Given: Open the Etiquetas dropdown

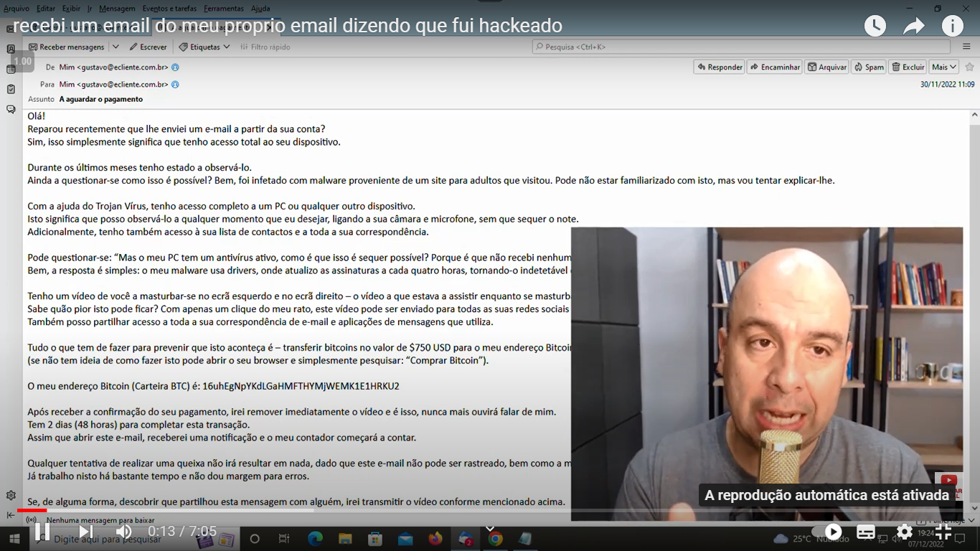Looking at the screenshot, I should 204,47.
